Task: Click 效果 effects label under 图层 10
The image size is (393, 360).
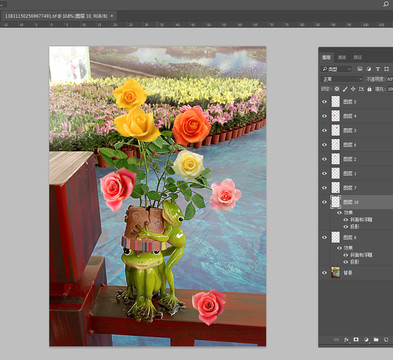Action: pyautogui.click(x=348, y=213)
